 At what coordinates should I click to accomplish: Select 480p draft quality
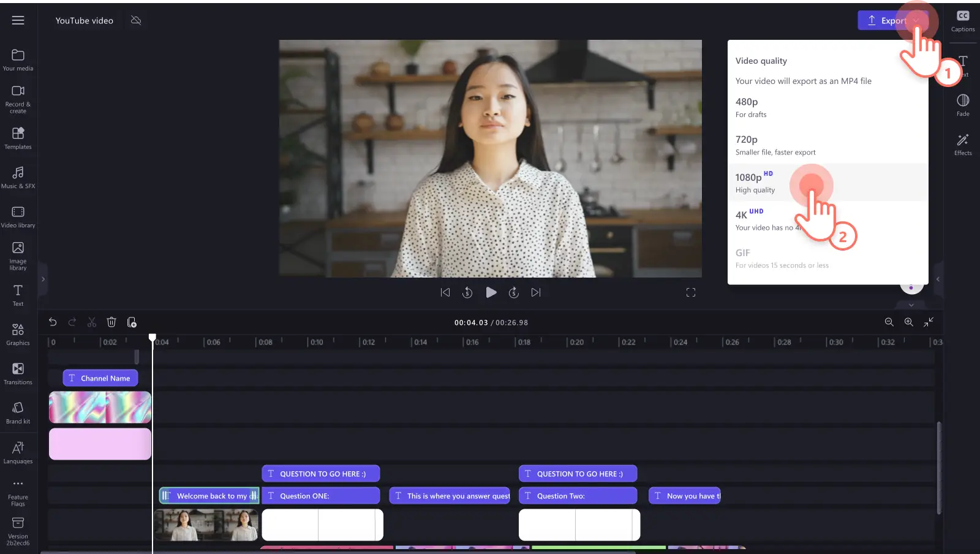tap(827, 107)
